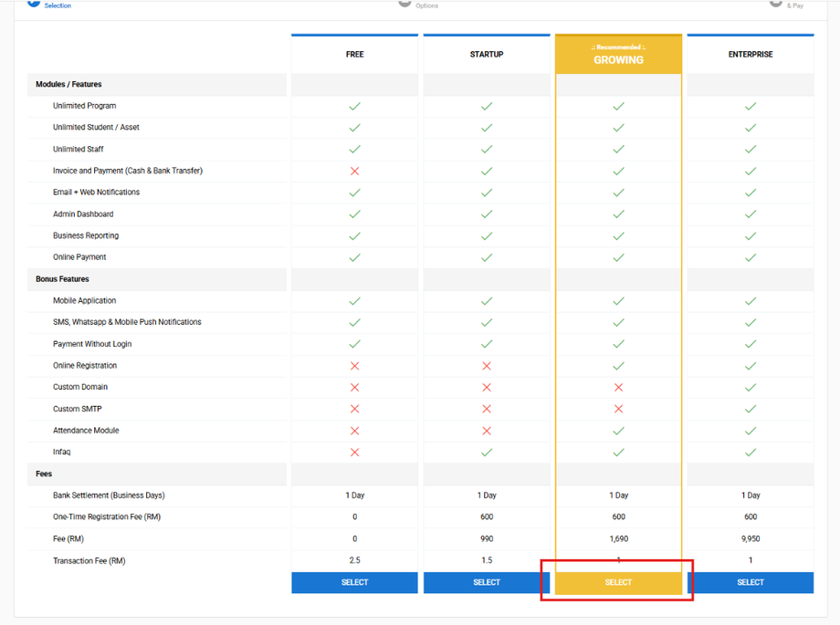Click Custom SMTP checkmark in ENTERPRISE column

coord(751,409)
